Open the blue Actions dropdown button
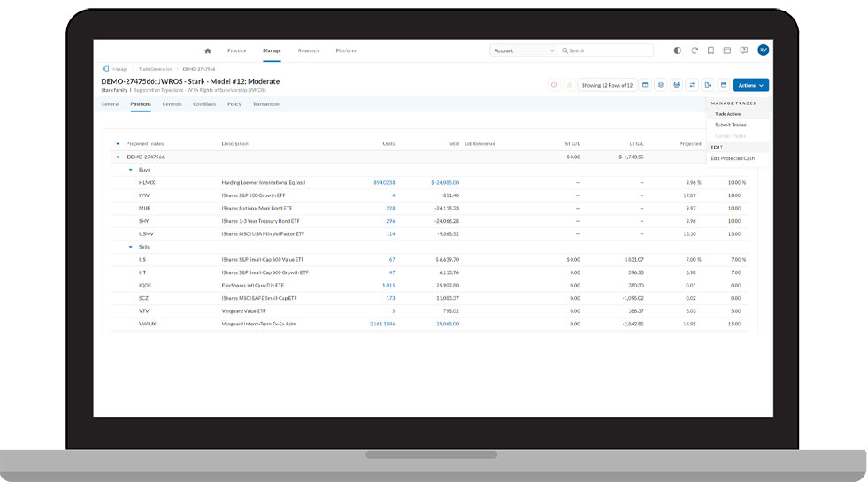The width and height of the screenshot is (868, 482). tap(750, 85)
